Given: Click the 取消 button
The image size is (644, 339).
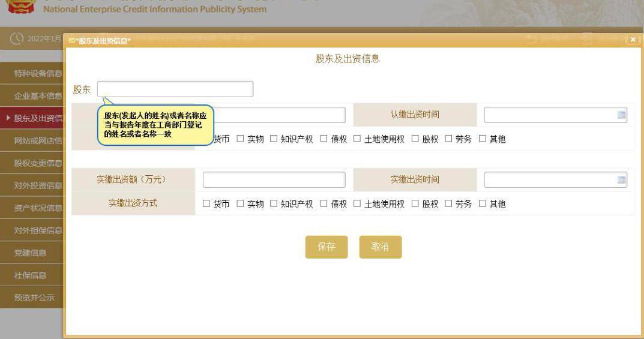Looking at the screenshot, I should pos(381,247).
